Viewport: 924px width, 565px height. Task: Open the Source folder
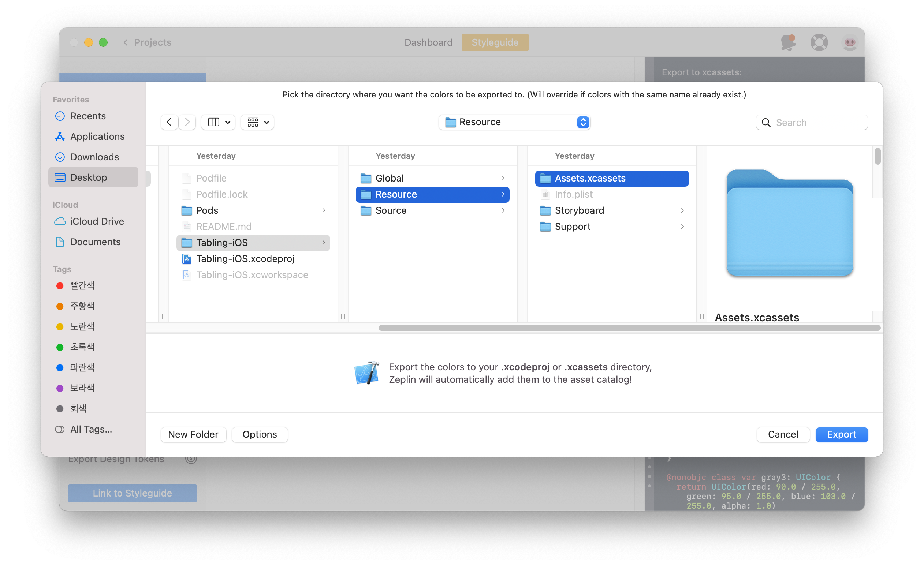tap(391, 210)
